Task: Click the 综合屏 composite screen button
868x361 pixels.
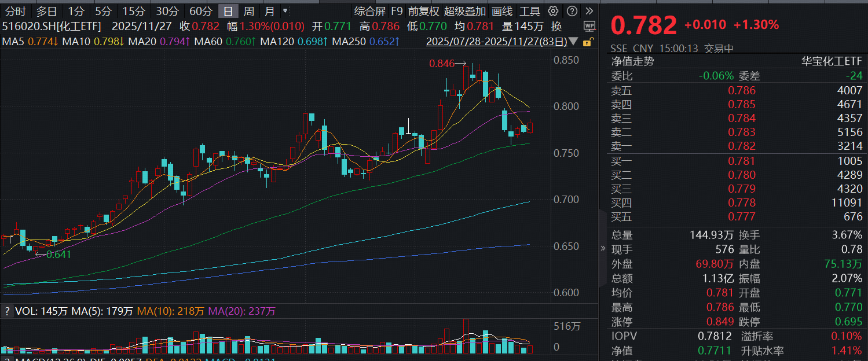Action: click(x=370, y=11)
